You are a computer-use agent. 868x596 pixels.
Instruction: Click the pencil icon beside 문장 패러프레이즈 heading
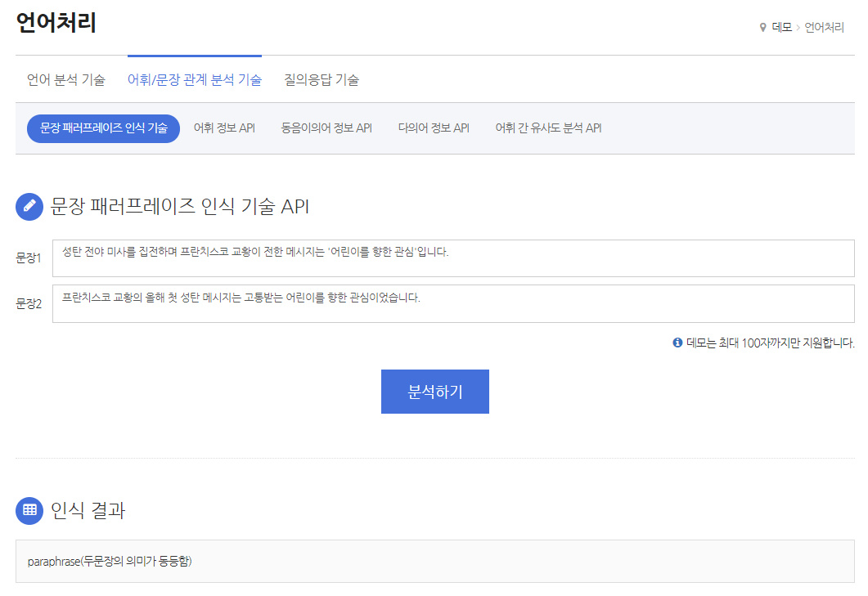click(x=29, y=206)
